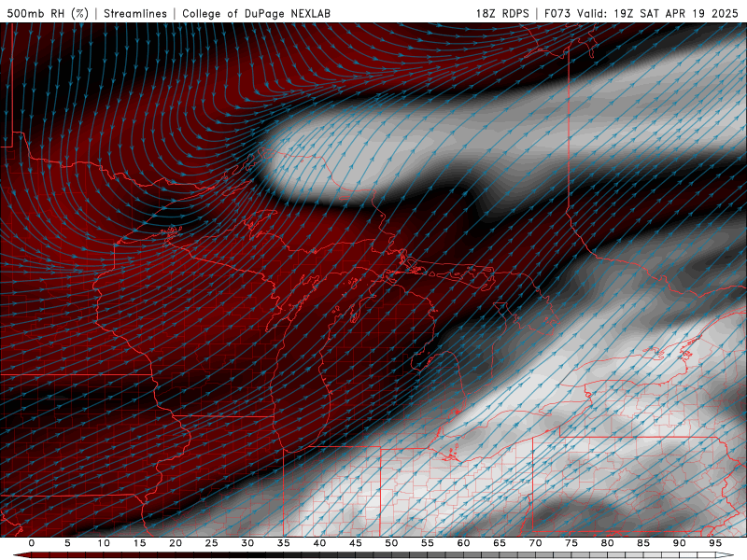747x560 pixels.
Task: Click the "18Z RDPS" model run label
Action: coord(502,13)
